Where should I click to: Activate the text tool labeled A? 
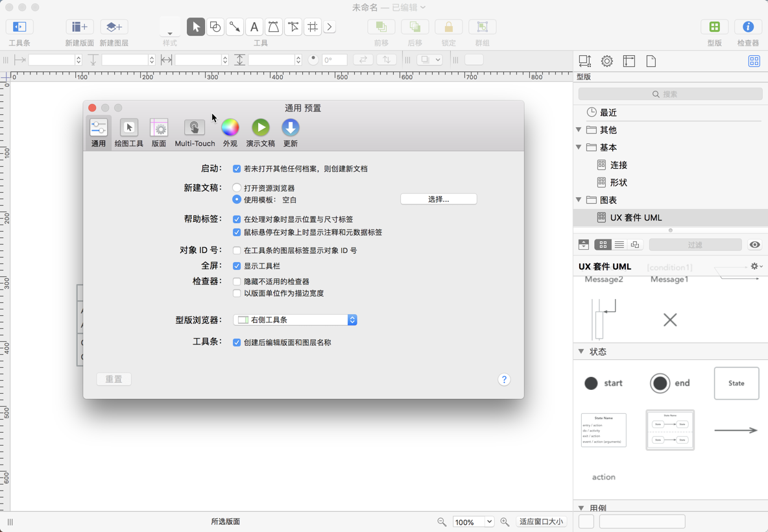tap(254, 27)
